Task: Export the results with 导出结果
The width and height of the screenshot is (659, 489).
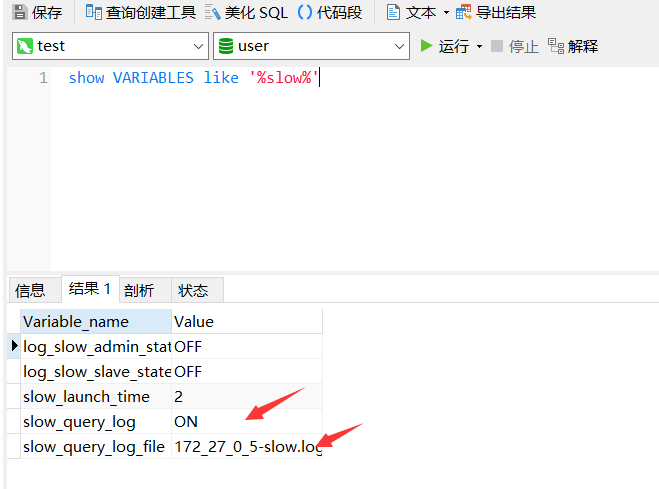Action: click(x=496, y=12)
